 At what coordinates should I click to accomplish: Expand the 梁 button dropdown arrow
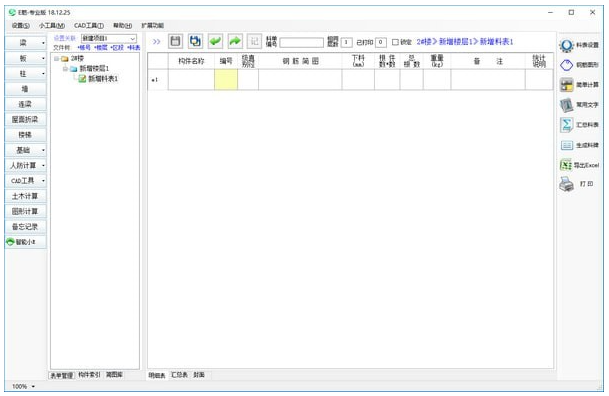click(43, 43)
